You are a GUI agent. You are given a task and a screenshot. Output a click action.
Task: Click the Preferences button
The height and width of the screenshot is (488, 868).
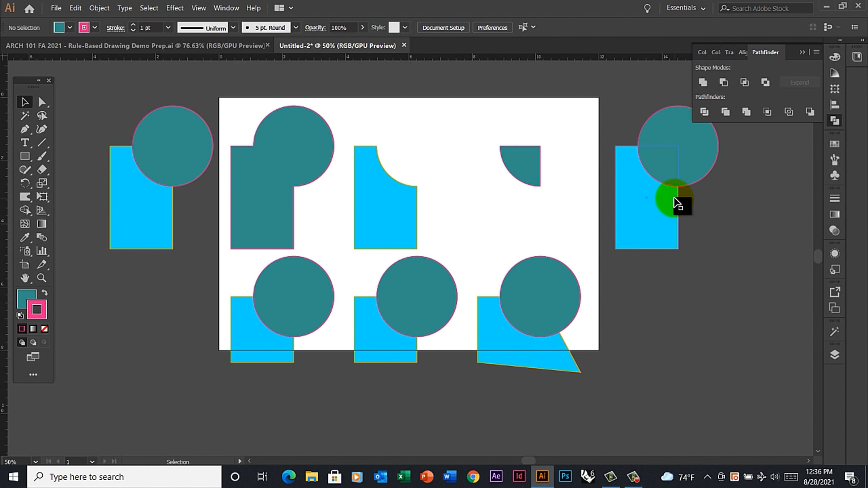coord(492,27)
